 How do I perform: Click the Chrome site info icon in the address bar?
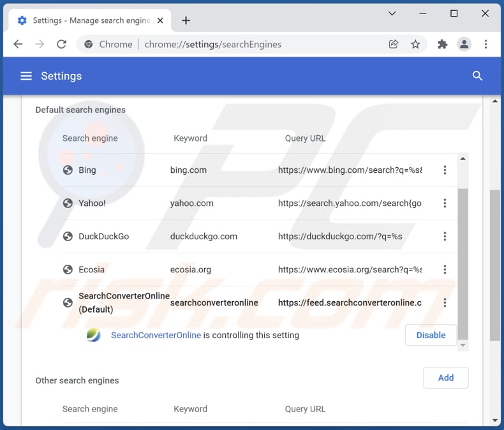(x=89, y=44)
